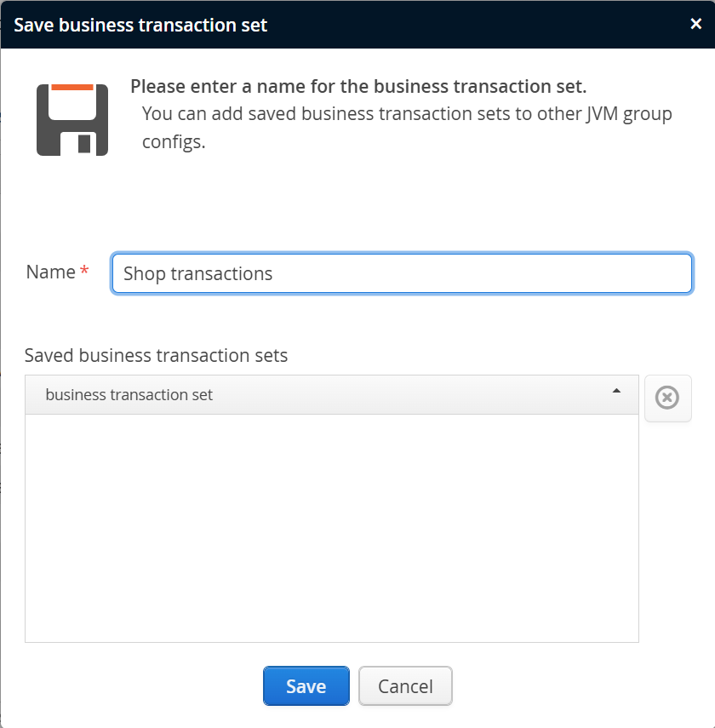715x728 pixels.
Task: Click the circled X delete saved set button
Action: (x=667, y=398)
